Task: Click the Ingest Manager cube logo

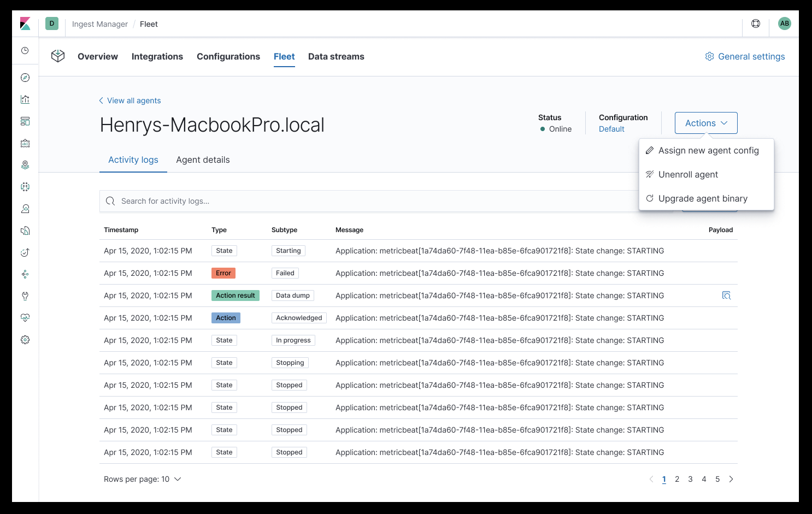Action: point(58,56)
